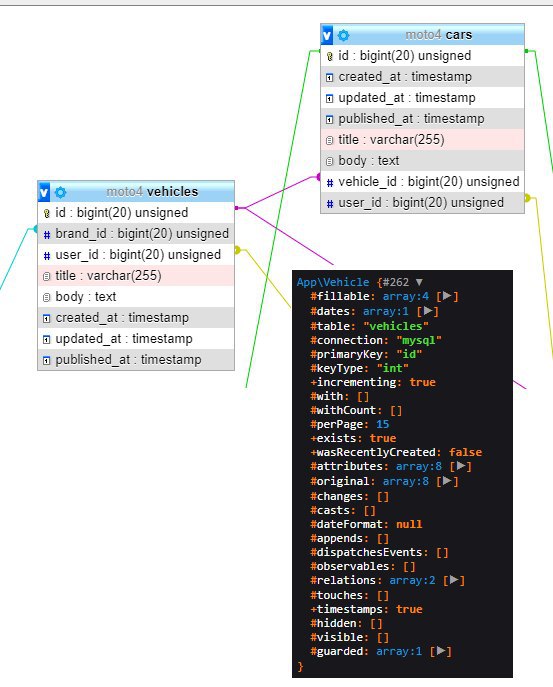This screenshot has width=553, height=687.
Task: Select 'brand_id : bigint(20) unsigned' row in vehicles
Action: pos(136,234)
